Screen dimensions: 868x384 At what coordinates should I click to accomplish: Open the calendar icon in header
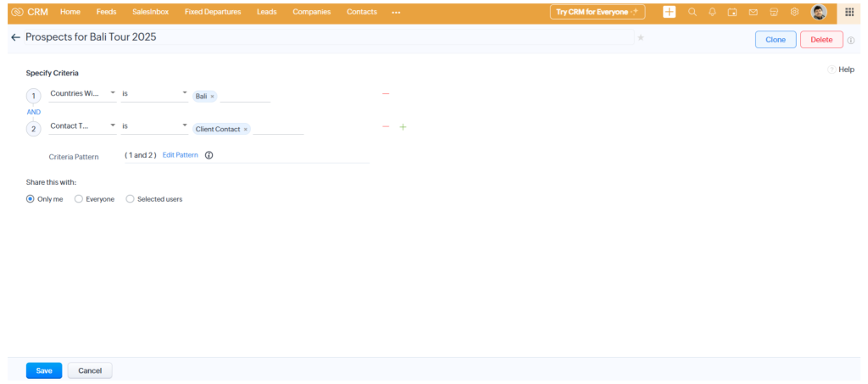click(732, 12)
